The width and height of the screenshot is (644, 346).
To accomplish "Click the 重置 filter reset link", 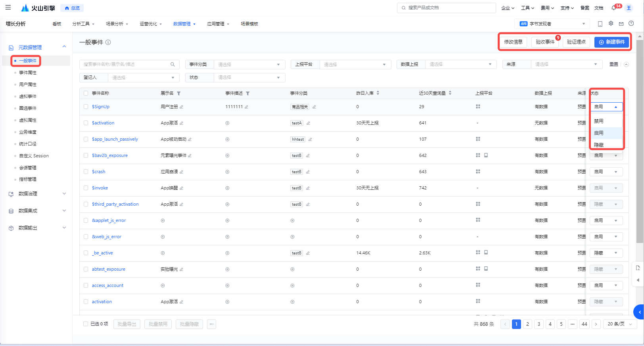I will pos(613,64).
